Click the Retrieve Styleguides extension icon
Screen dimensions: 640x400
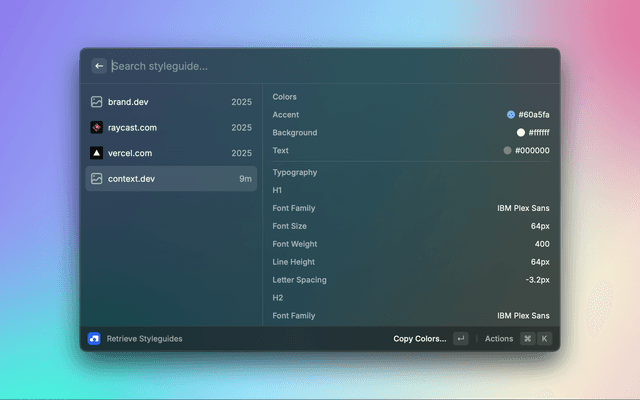point(94,339)
